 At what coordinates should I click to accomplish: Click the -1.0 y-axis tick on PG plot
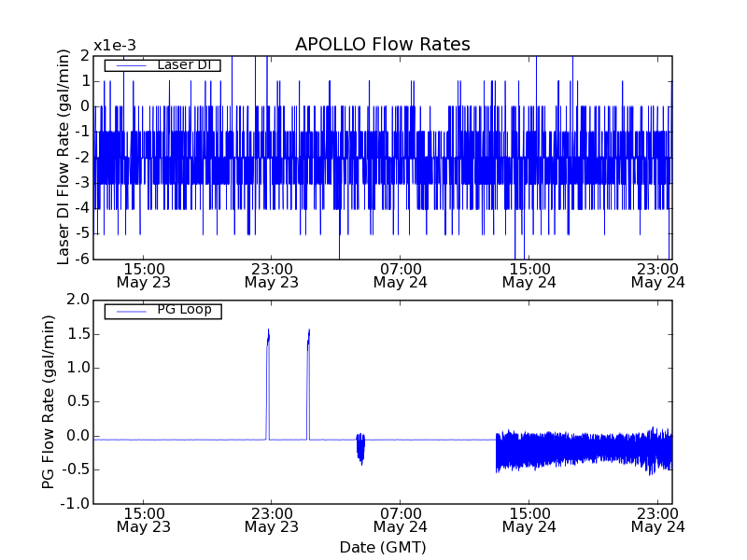[x=75, y=504]
